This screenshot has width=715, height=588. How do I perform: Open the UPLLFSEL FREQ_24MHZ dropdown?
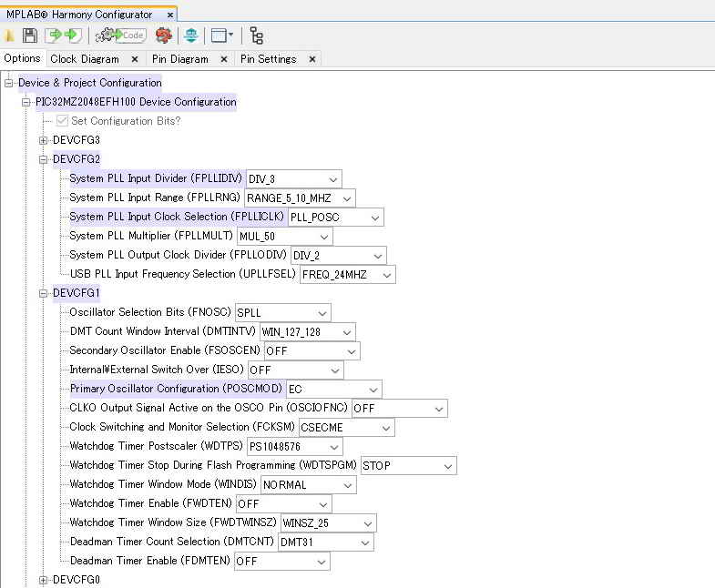(x=347, y=275)
